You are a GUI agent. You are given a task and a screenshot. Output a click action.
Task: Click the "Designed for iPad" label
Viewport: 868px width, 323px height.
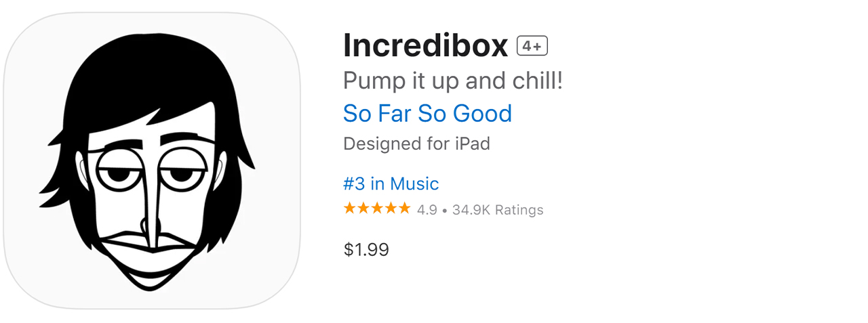(x=416, y=144)
